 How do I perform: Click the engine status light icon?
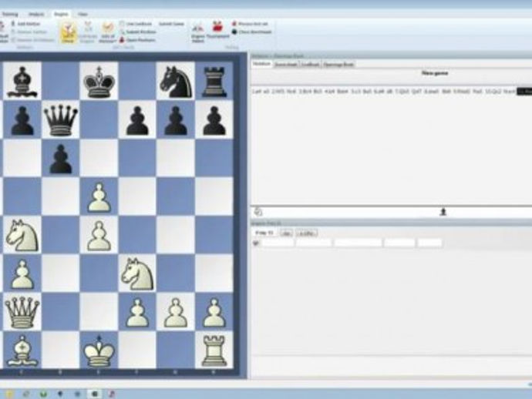coord(256,243)
